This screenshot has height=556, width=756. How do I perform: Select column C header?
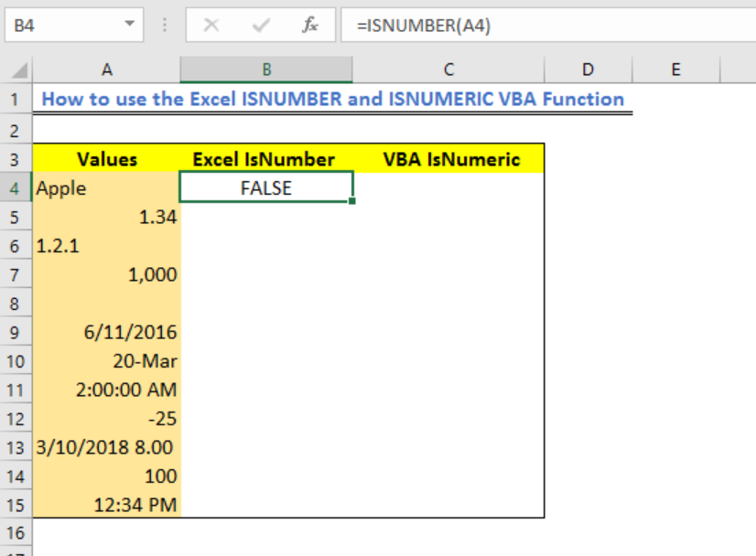point(448,69)
